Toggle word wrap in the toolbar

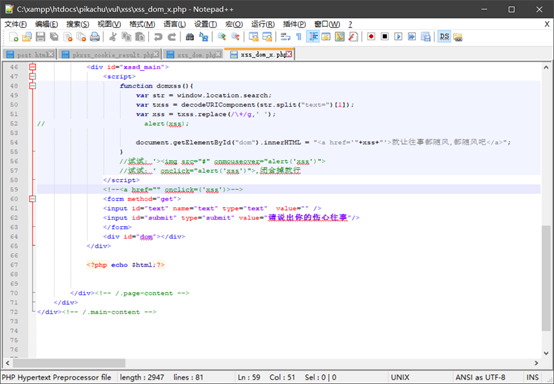pyautogui.click(x=285, y=37)
